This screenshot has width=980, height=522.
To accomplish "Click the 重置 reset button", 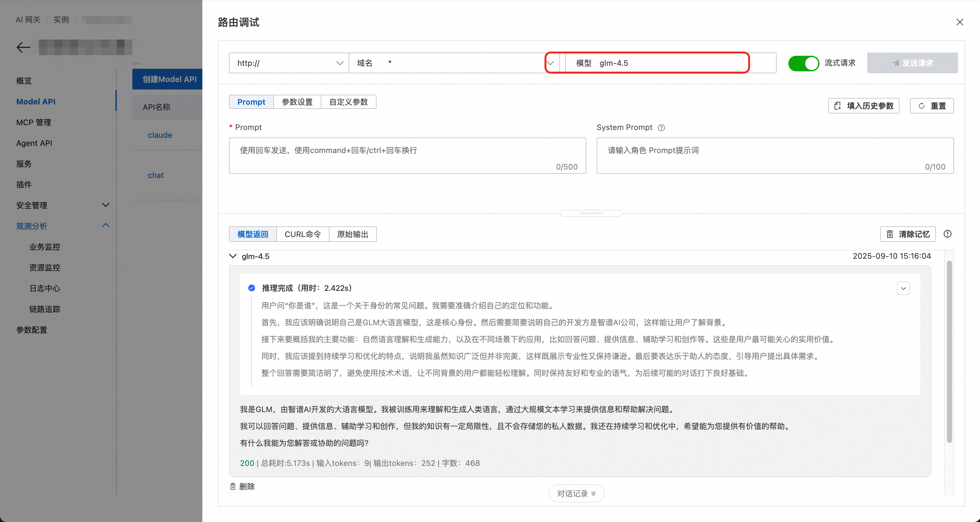I will click(x=932, y=106).
